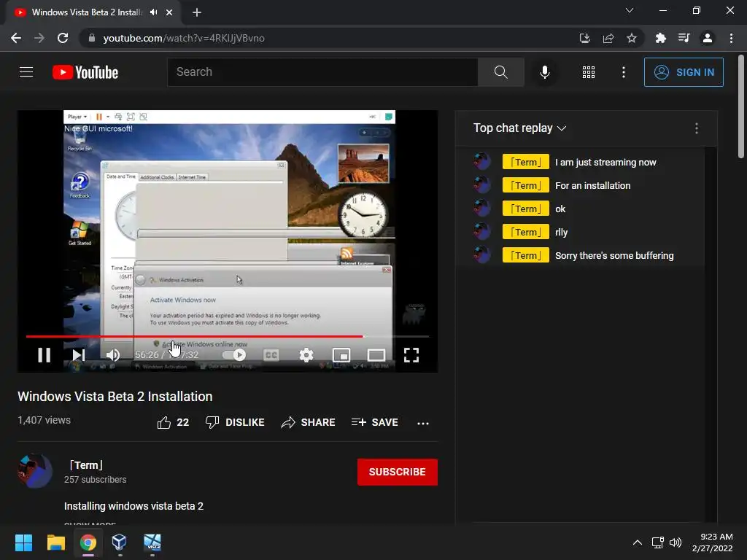Focus the YouTube Search field
Viewport: 747px width, 560px height.
click(322, 72)
